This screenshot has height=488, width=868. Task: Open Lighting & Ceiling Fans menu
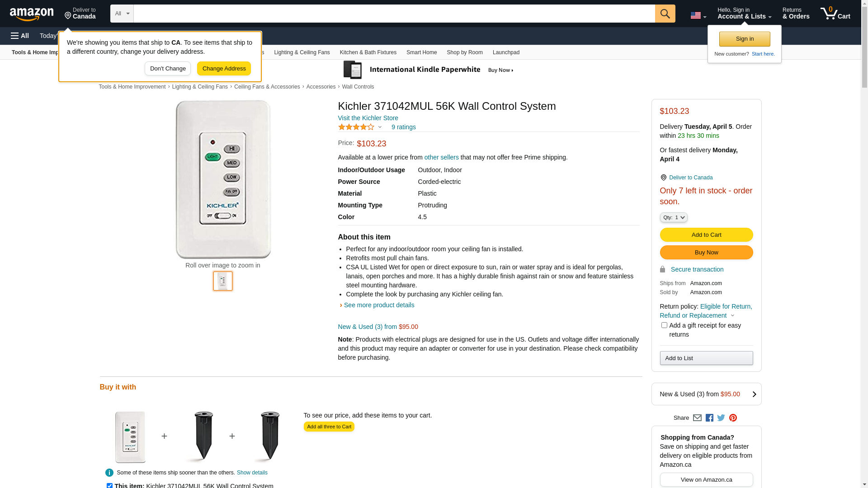click(x=302, y=52)
